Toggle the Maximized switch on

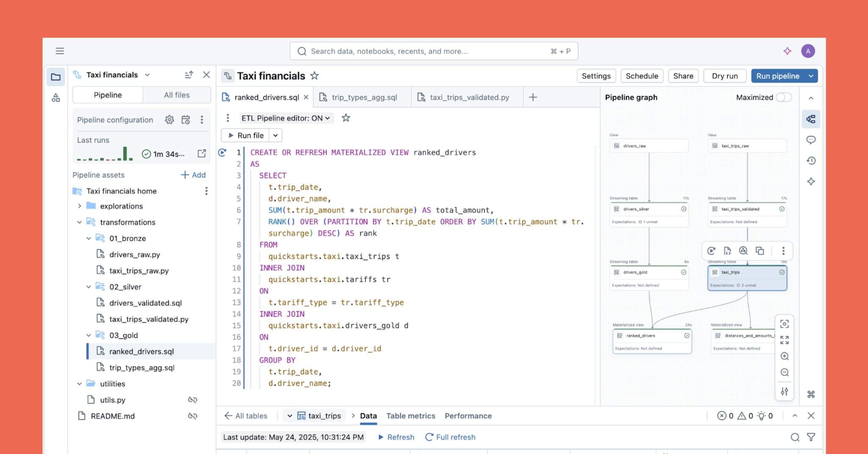pyautogui.click(x=784, y=97)
